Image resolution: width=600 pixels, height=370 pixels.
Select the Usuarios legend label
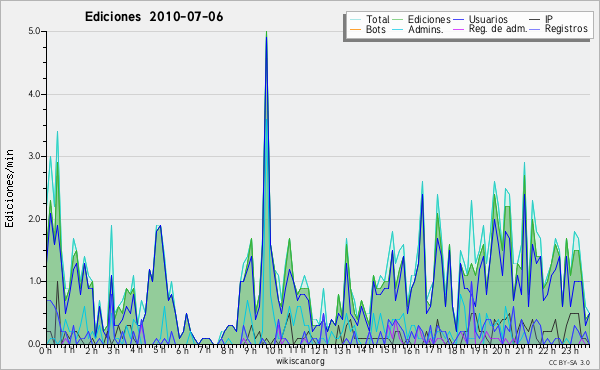tap(488, 19)
